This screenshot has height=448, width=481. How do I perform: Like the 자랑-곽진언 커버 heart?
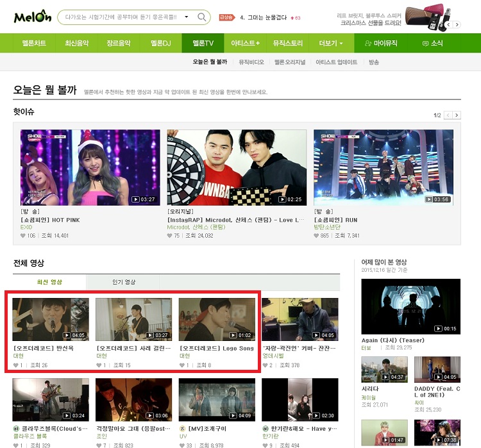pos(265,365)
